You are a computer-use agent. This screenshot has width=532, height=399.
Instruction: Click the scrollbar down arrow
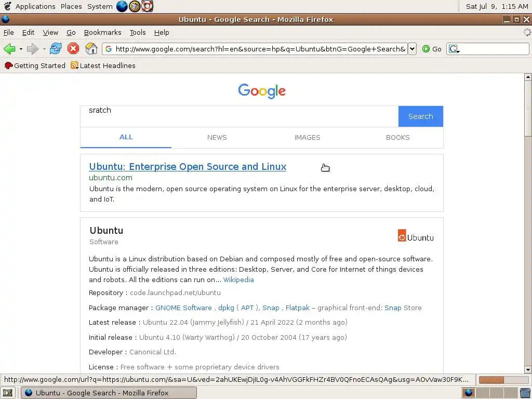pyautogui.click(x=528, y=369)
